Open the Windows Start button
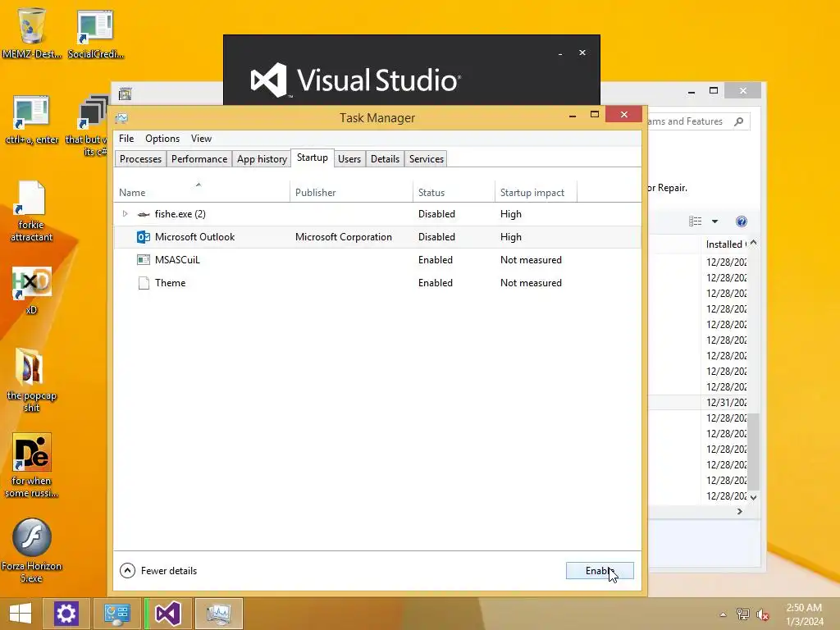The image size is (840, 630). pyautogui.click(x=21, y=614)
